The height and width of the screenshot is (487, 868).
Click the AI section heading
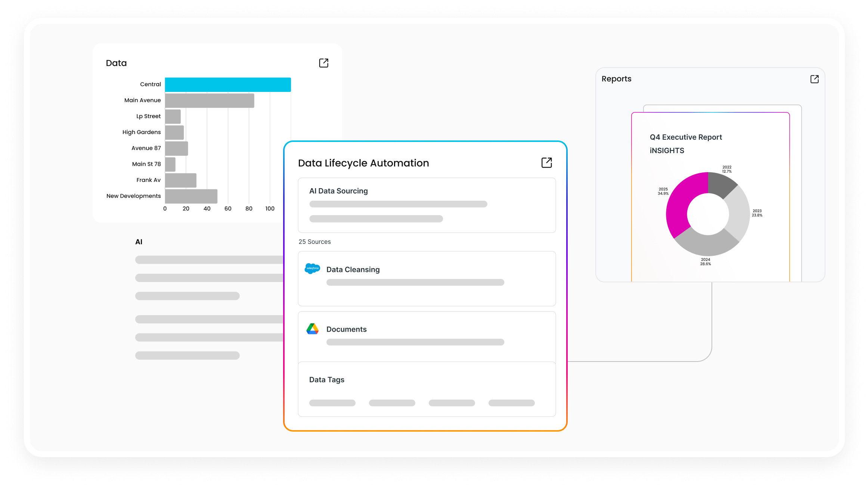139,242
